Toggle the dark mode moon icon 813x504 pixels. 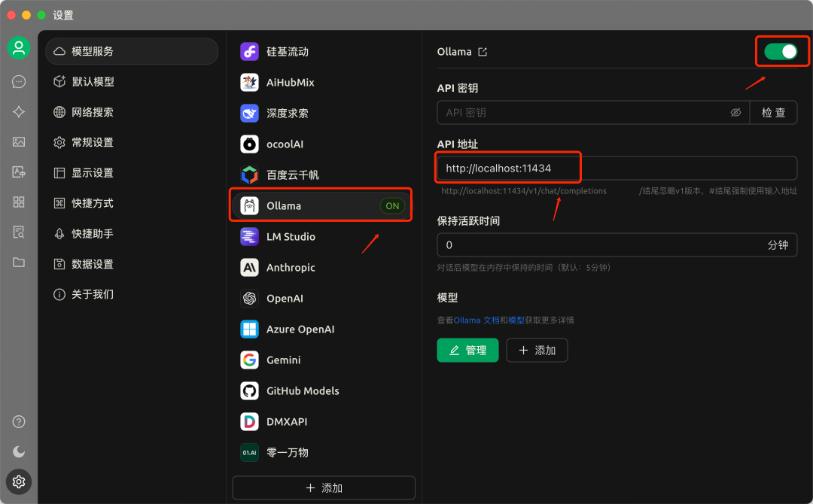[19, 451]
